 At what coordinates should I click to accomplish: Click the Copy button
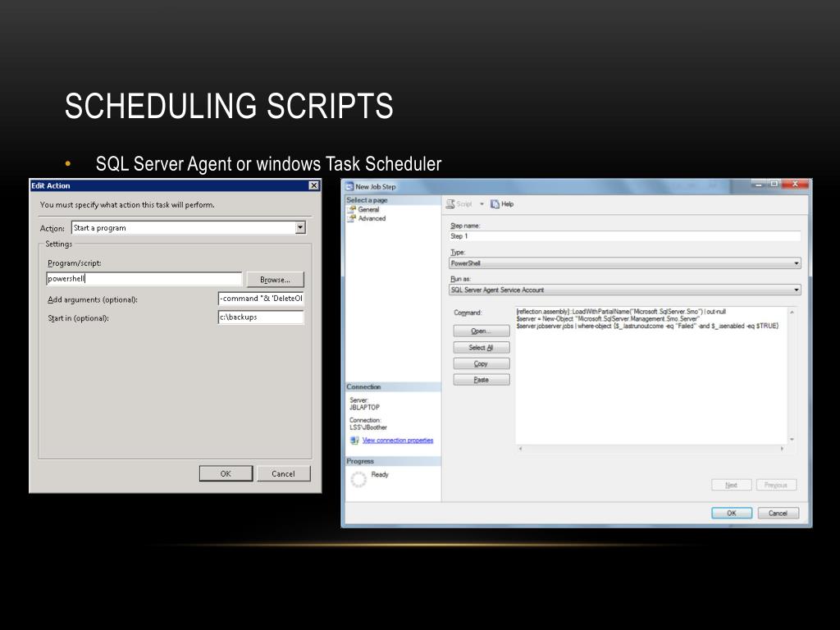tap(481, 363)
